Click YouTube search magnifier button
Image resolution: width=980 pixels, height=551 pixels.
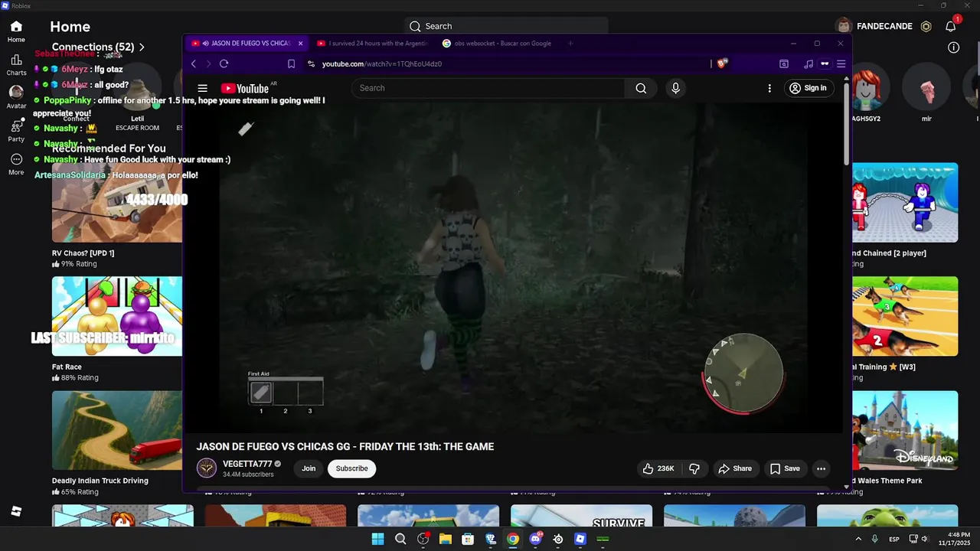pyautogui.click(x=641, y=88)
